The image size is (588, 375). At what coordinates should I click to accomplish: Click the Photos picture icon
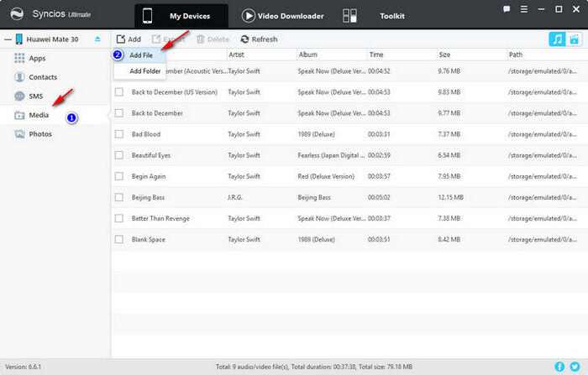pyautogui.click(x=19, y=134)
